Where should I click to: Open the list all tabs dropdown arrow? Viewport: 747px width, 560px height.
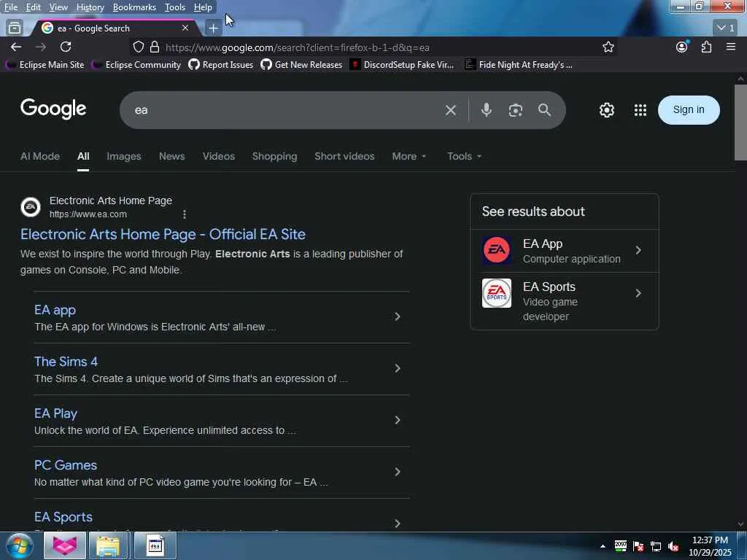coord(726,28)
